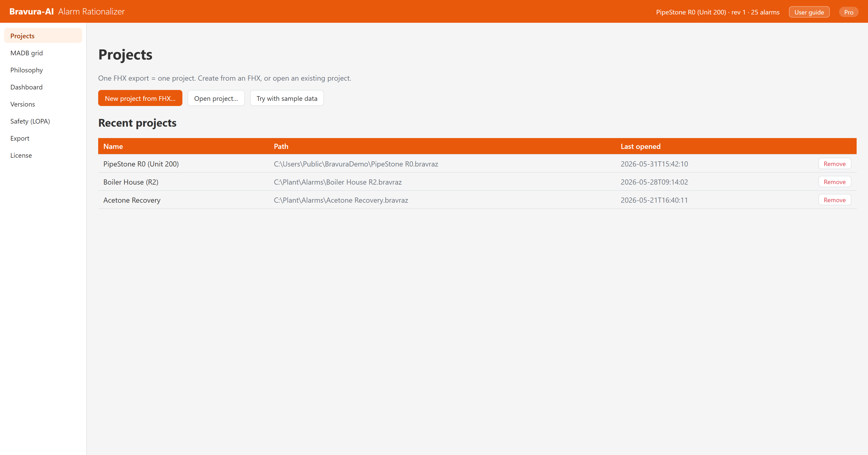
Task: Click the header project status 'rev 1 · 25 alarms'
Action: pyautogui.click(x=755, y=12)
